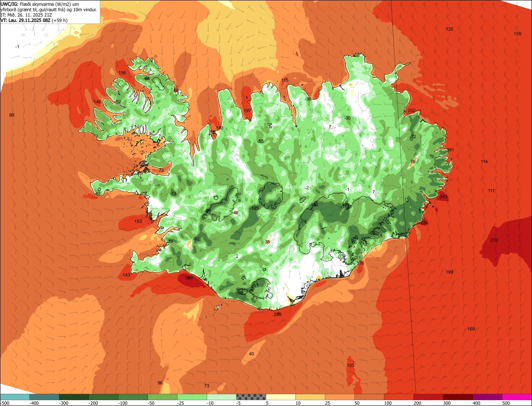The image size is (532, 406).
Task: Click the ocean value '111' to the east
Action: (x=492, y=191)
